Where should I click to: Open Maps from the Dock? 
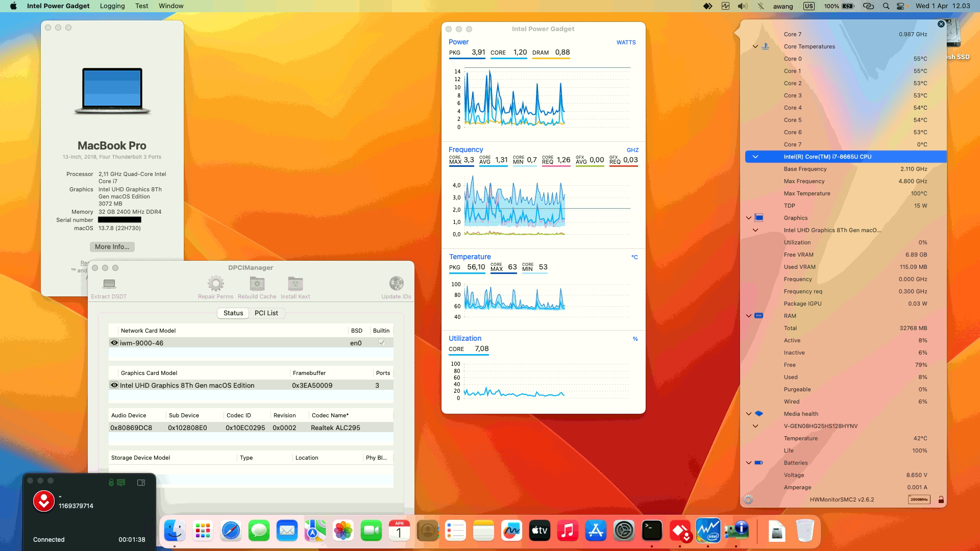click(x=315, y=531)
